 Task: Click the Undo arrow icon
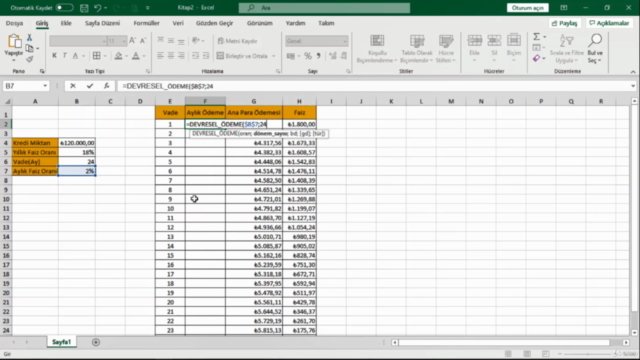pos(97,8)
